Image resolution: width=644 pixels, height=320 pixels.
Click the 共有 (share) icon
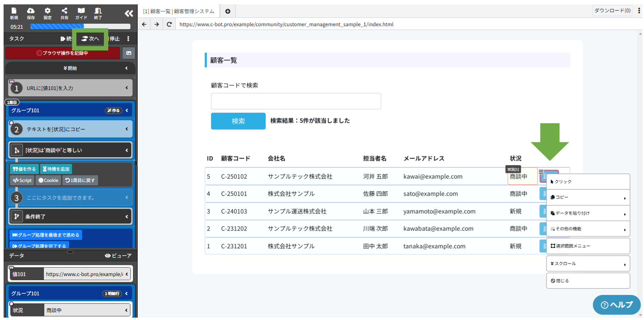click(x=64, y=13)
